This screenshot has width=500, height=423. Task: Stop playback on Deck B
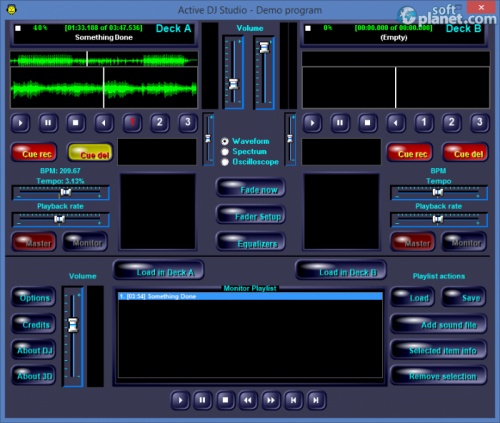368,123
